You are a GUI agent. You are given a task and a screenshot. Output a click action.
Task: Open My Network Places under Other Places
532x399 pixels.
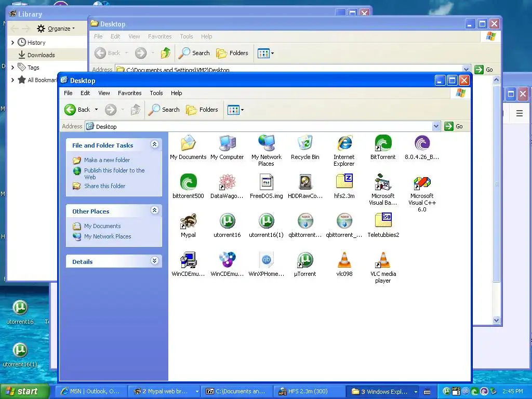(108, 236)
